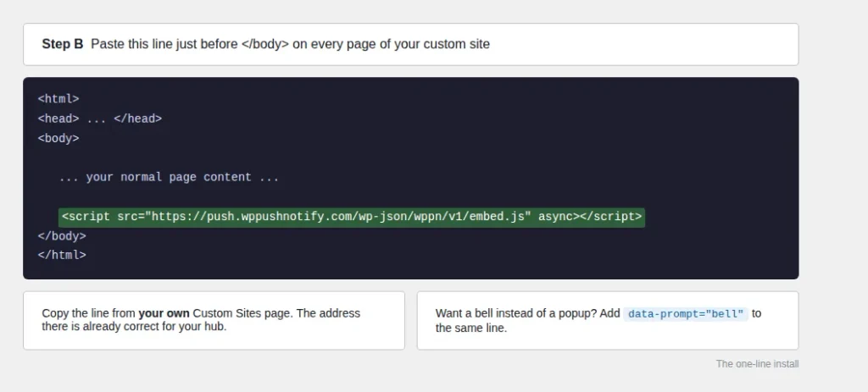Click the "Copy the line from your own" note
Viewport: 868px width, 392px height.
(214, 320)
